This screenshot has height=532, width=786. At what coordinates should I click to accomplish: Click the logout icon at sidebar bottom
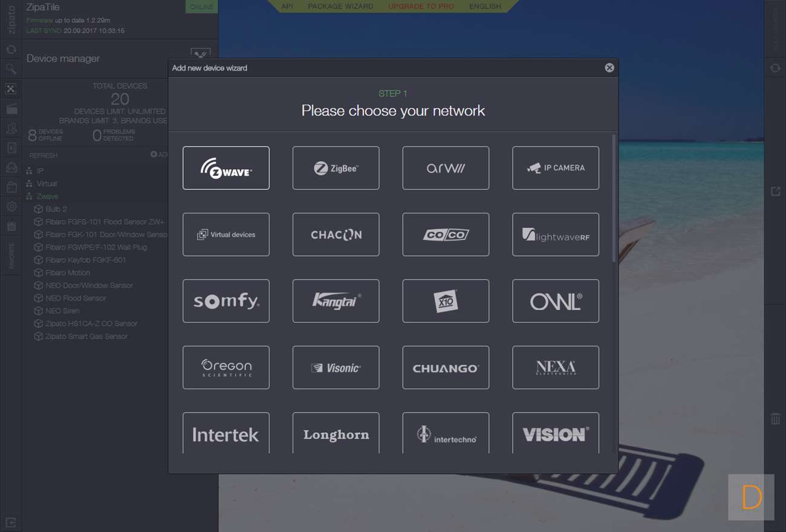pyautogui.click(x=11, y=522)
